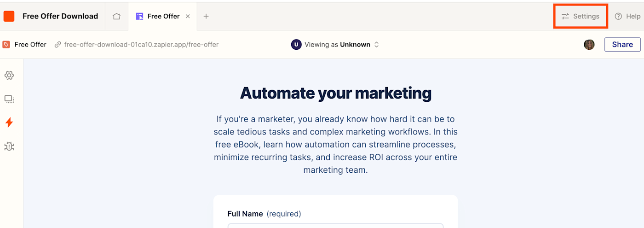Close the Free Offer tab
644x228 pixels.
(188, 16)
